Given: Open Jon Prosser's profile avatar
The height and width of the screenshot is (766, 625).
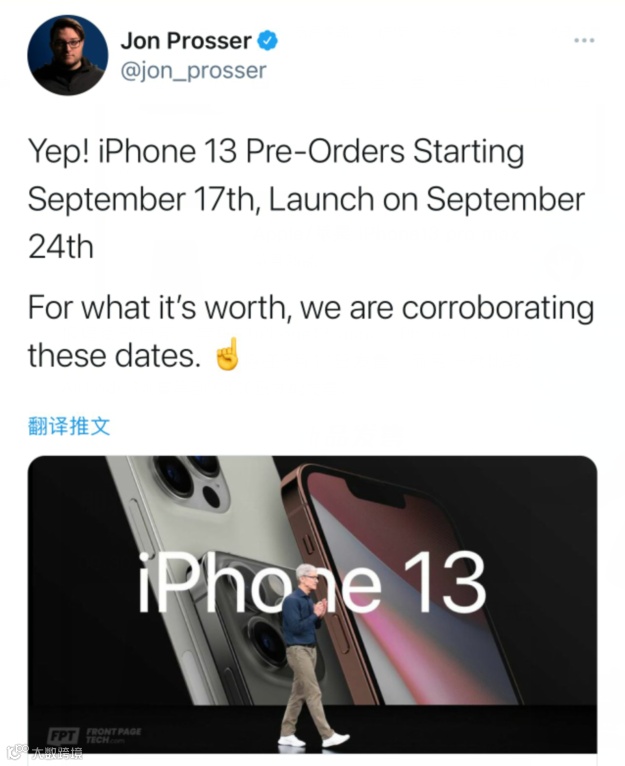Looking at the screenshot, I should [x=67, y=55].
